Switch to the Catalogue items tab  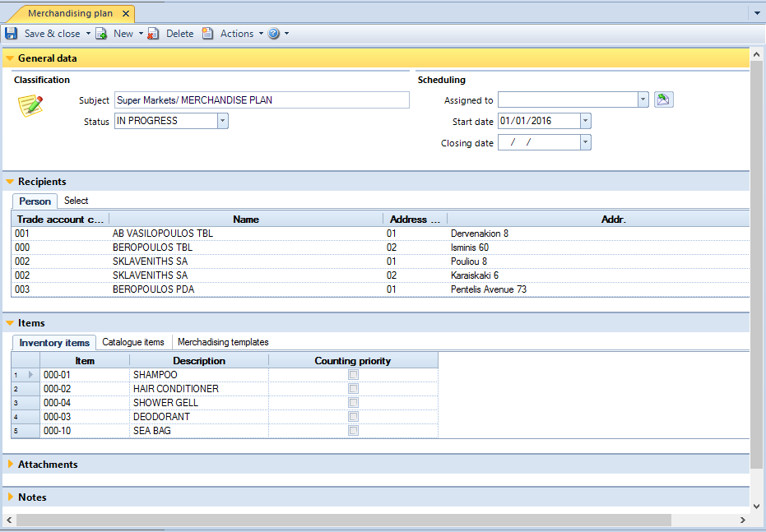click(133, 342)
